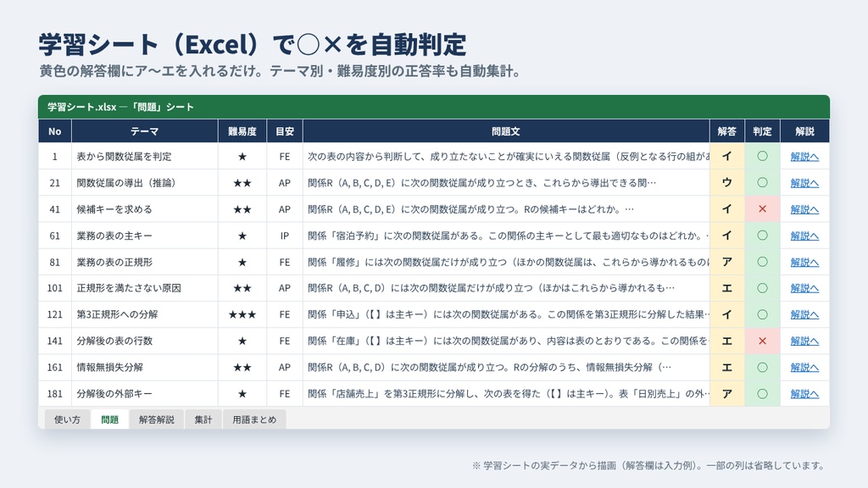
Task: Open the 解説へ link for row 21
Action: click(804, 183)
